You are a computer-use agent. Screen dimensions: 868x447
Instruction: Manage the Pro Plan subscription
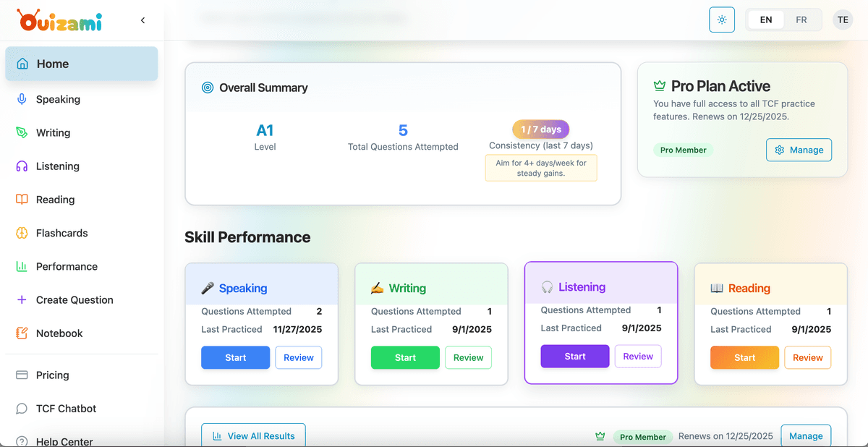click(799, 150)
